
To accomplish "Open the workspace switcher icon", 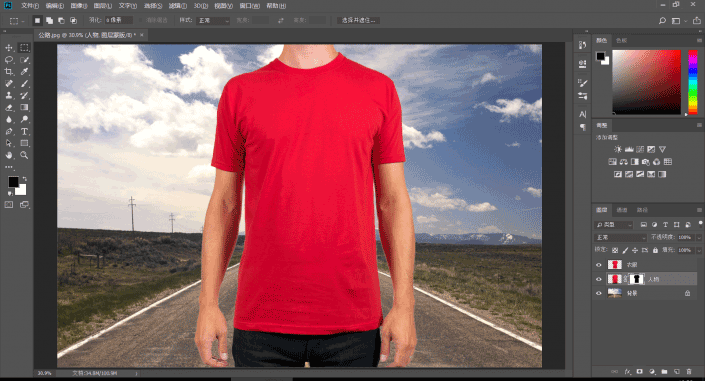I will pos(676,21).
